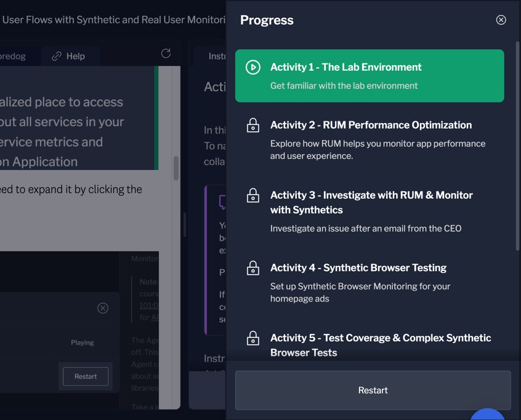Image resolution: width=521 pixels, height=420 pixels.
Task: Select Activity 2 - RUM Performance Optimization title
Action: pos(371,125)
